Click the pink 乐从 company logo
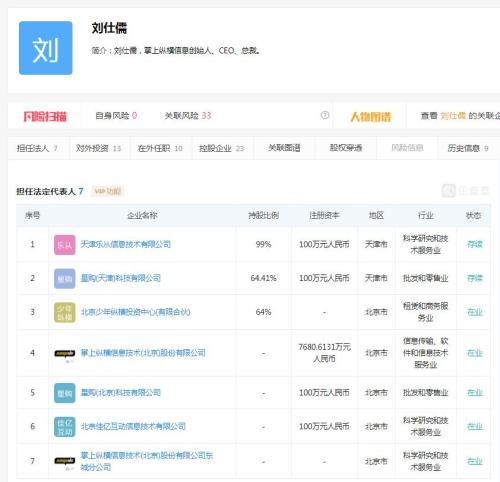 (65, 244)
